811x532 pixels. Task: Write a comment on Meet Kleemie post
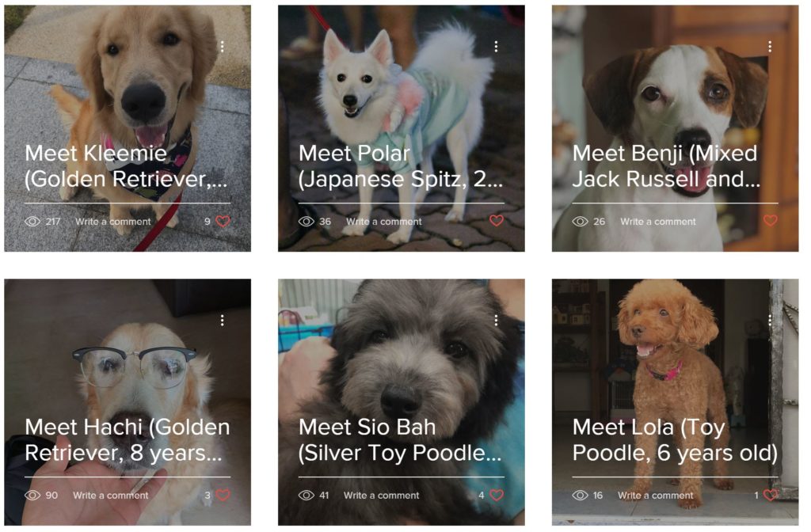coord(112,222)
